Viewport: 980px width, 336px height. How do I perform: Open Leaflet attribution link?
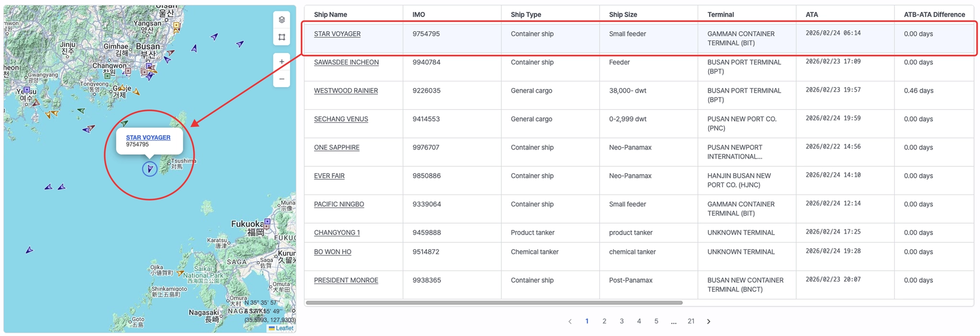(284, 328)
